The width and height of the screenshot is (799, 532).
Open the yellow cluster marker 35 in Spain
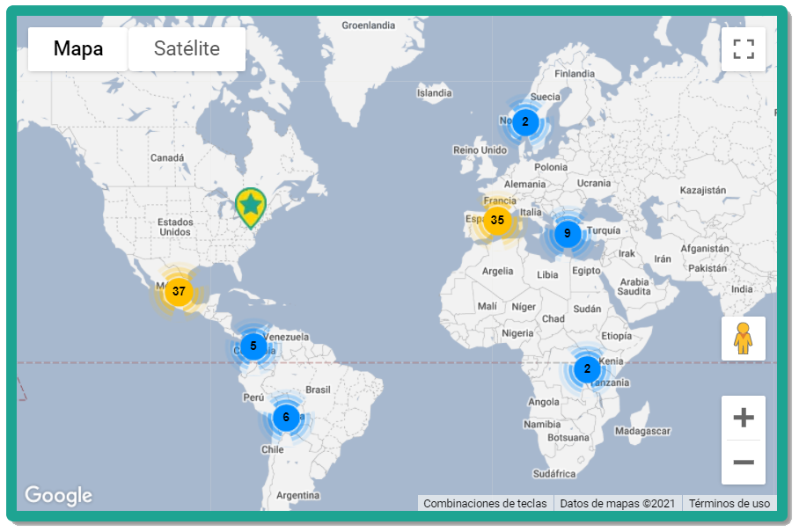[x=497, y=220]
